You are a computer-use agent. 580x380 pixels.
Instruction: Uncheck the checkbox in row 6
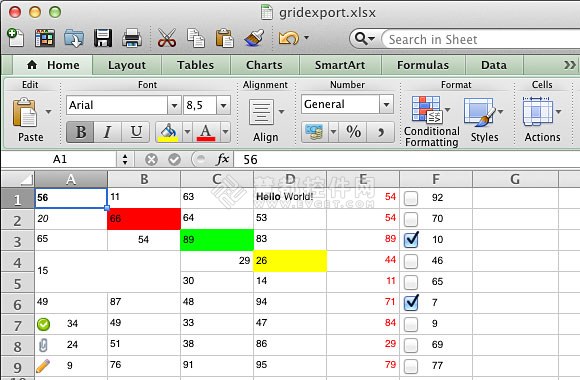(411, 303)
